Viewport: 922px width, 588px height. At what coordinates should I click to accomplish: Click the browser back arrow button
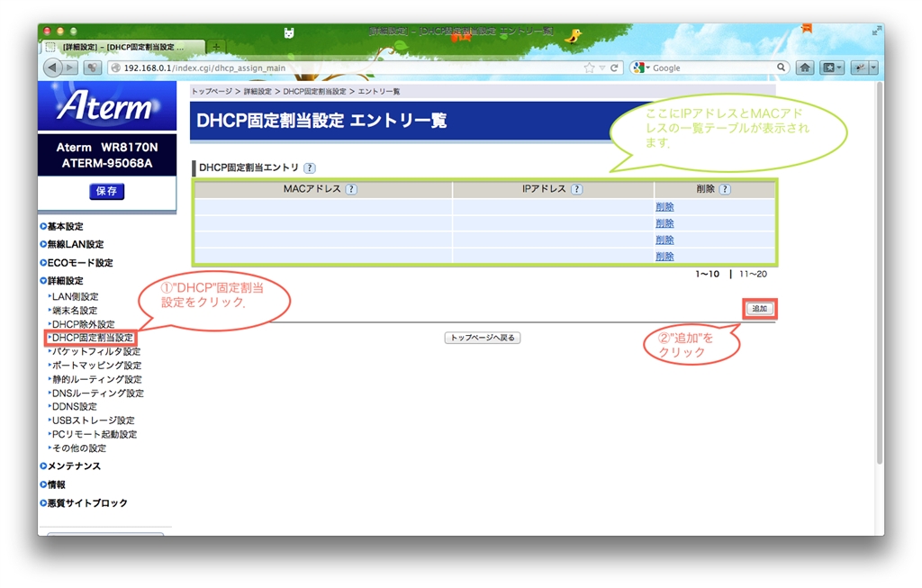click(x=51, y=68)
